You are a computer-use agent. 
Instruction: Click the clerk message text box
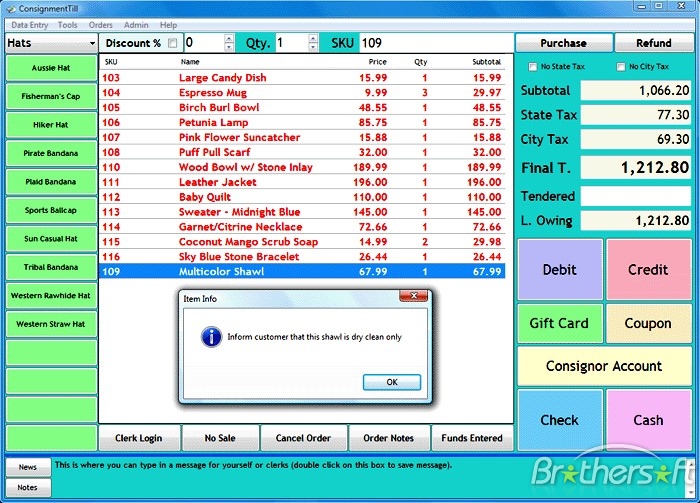point(368,478)
